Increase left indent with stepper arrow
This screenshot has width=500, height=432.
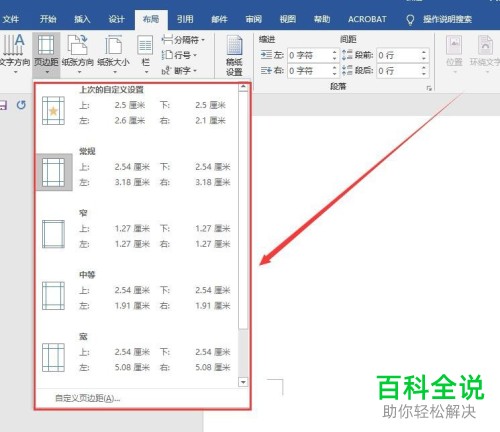tap(335, 52)
